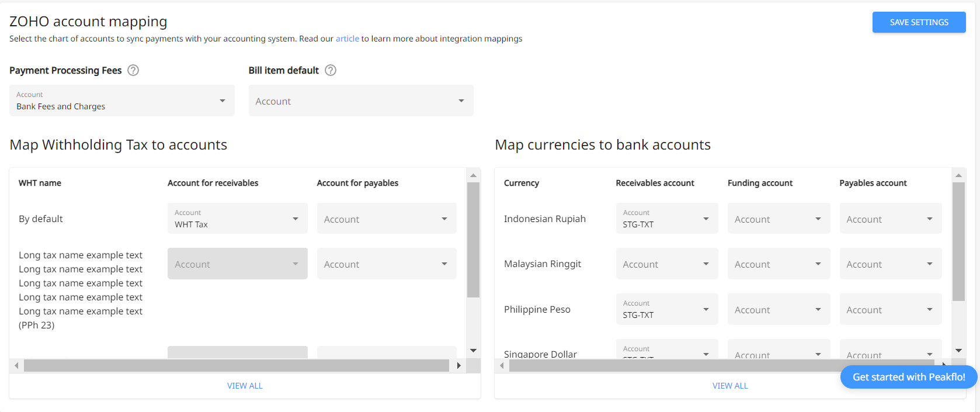
Task: Open By default payables account dropdown
Action: click(x=387, y=219)
